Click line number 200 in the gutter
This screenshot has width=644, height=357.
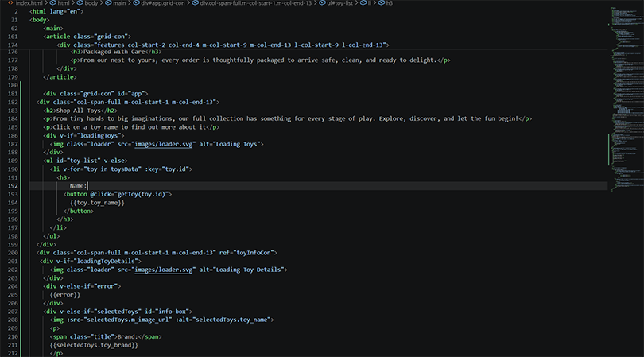pos(13,252)
